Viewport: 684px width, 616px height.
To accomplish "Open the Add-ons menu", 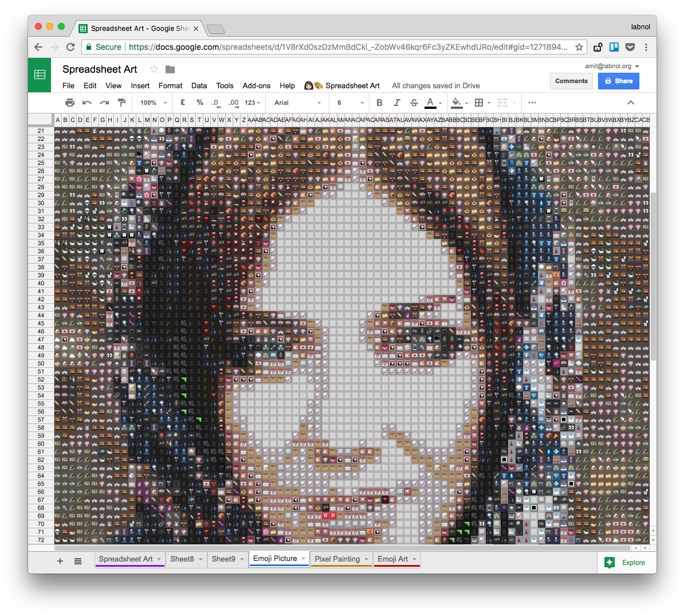I will 257,85.
